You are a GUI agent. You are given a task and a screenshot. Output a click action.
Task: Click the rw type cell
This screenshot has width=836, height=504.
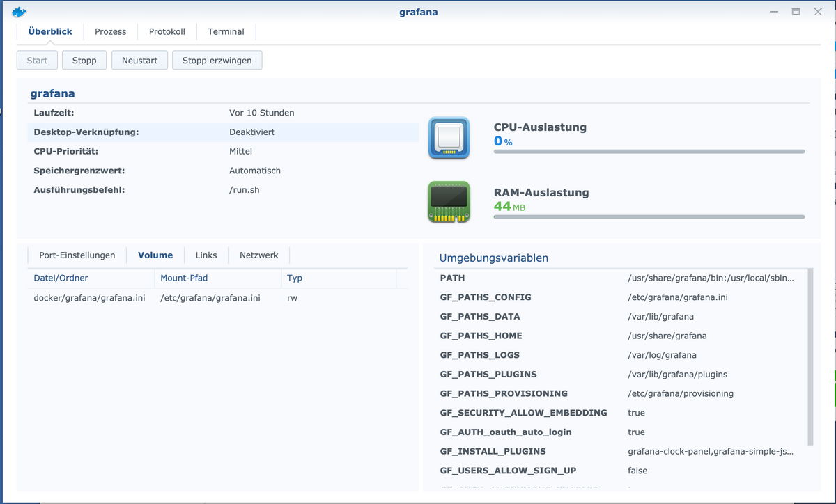292,297
